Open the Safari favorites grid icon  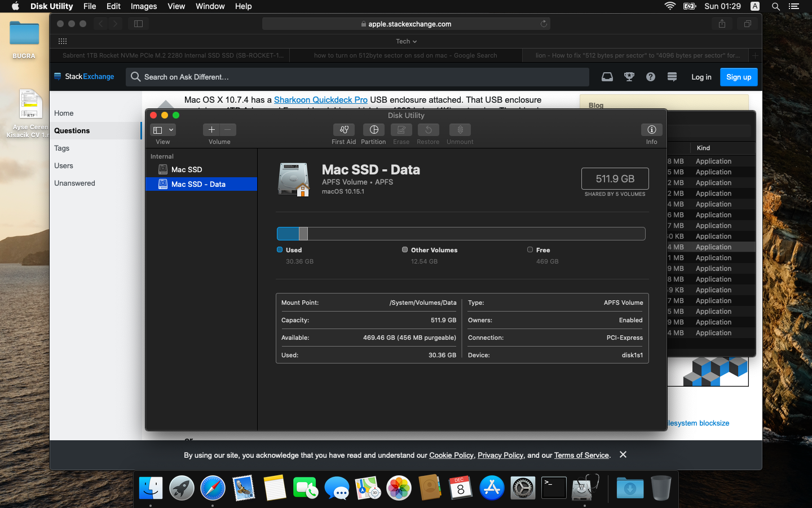(63, 41)
